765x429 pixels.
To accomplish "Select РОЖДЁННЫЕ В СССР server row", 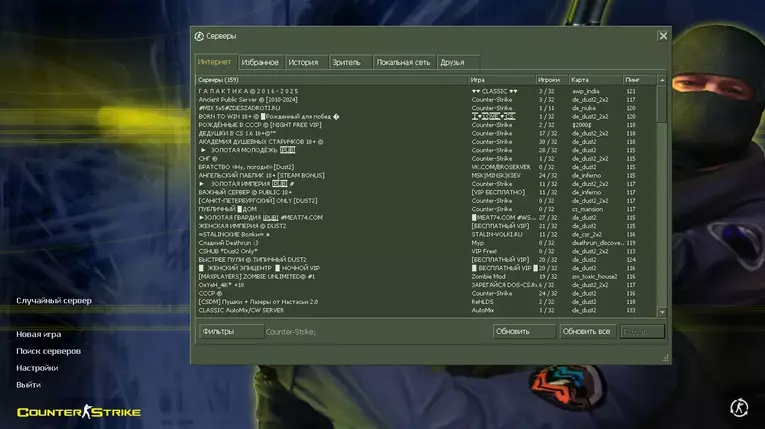I will pyautogui.click(x=426, y=125).
